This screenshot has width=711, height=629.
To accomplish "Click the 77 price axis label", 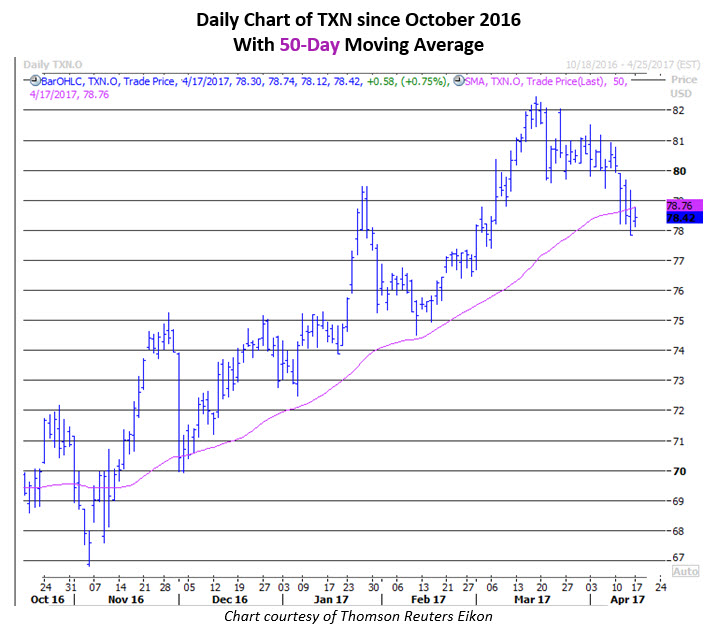I will (x=678, y=261).
